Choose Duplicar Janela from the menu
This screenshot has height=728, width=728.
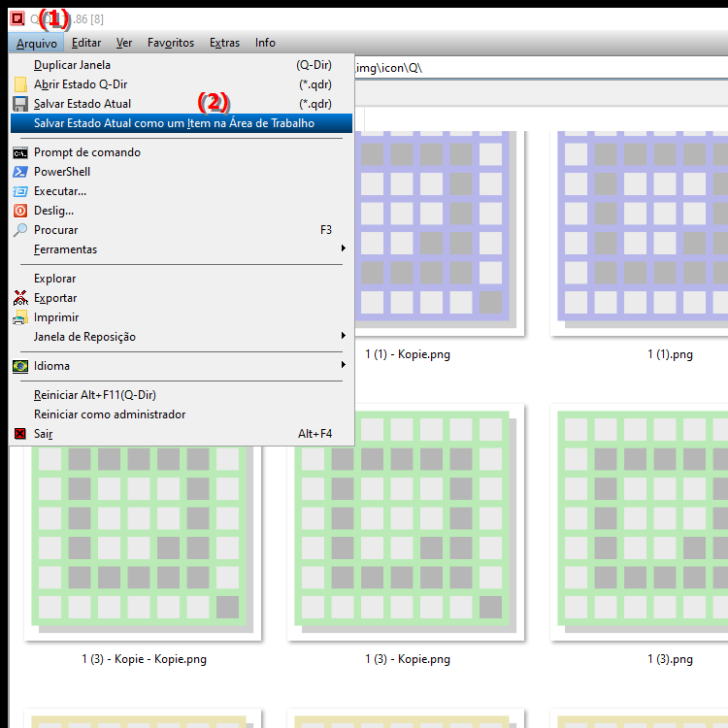(x=72, y=65)
